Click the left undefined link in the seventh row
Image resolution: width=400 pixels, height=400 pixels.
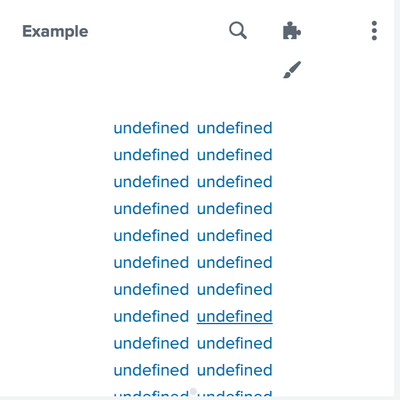(x=151, y=290)
